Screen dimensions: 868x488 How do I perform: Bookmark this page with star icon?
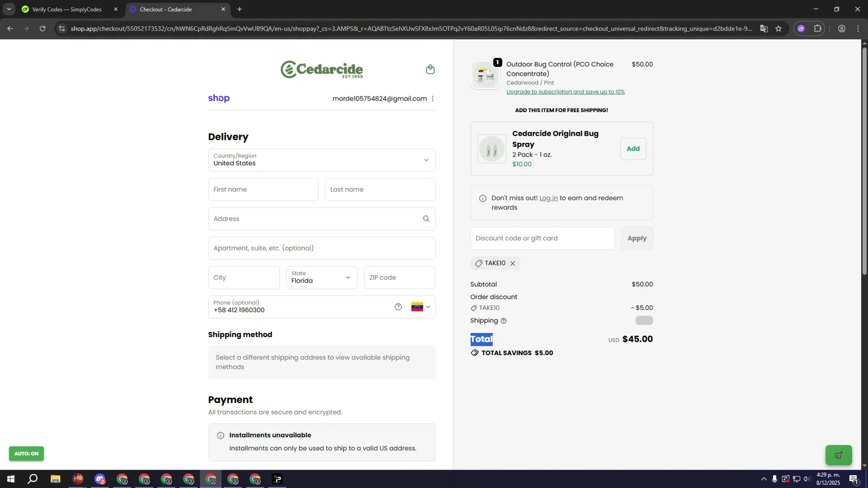[x=778, y=28]
